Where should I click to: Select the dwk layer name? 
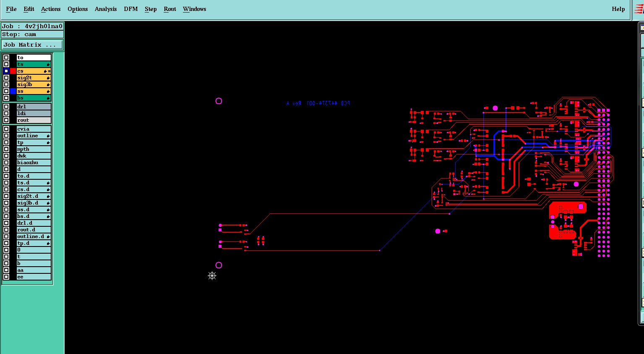pyautogui.click(x=34, y=156)
